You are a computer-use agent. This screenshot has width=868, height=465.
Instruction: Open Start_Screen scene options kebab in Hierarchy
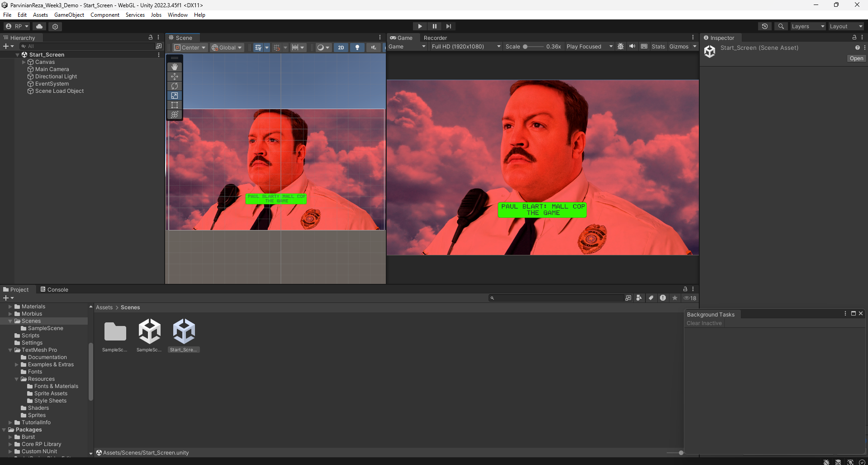click(159, 55)
